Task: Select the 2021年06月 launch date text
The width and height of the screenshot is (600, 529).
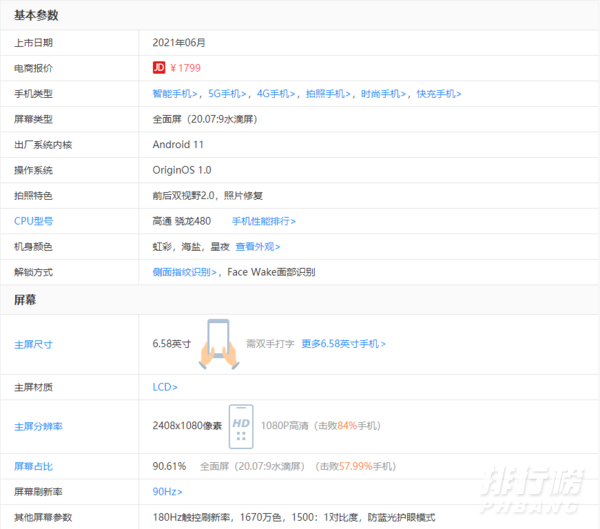Action: [x=179, y=42]
